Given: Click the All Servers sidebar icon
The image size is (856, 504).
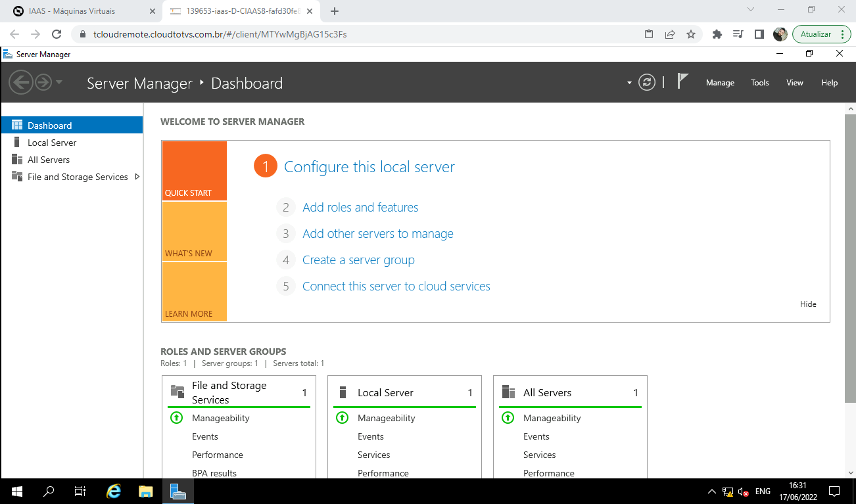Looking at the screenshot, I should tap(17, 160).
